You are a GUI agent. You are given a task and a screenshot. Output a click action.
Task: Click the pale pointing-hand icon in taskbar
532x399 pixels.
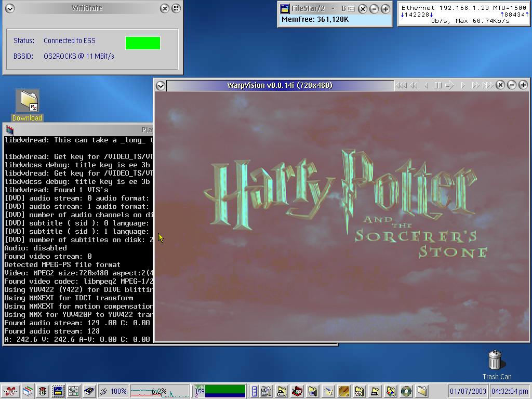328,392
